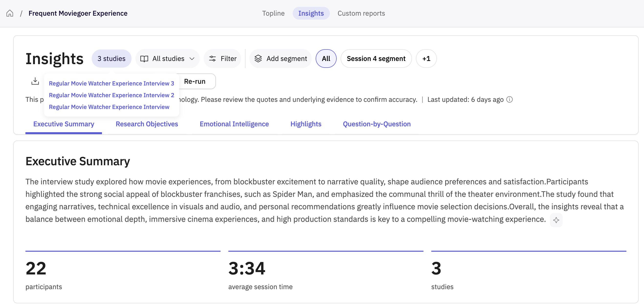Image resolution: width=644 pixels, height=308 pixels.
Task: Go to the home icon in breadcrumb
Action: click(x=10, y=13)
